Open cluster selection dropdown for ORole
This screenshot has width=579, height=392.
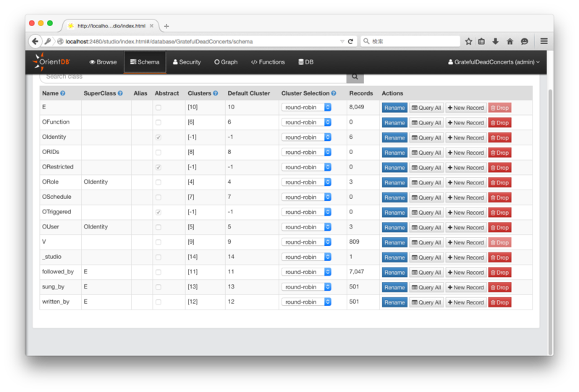pyautogui.click(x=306, y=182)
